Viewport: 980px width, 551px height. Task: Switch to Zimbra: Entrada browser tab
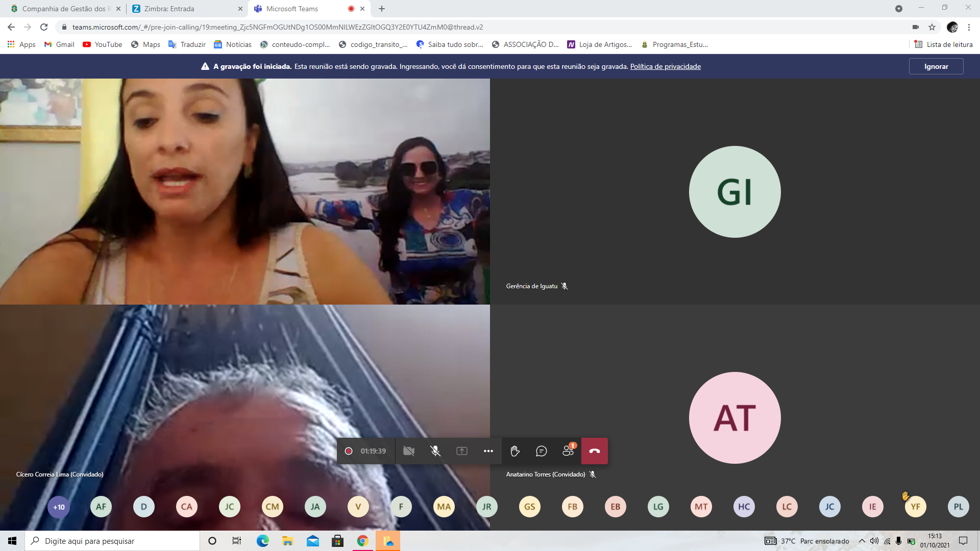point(186,9)
